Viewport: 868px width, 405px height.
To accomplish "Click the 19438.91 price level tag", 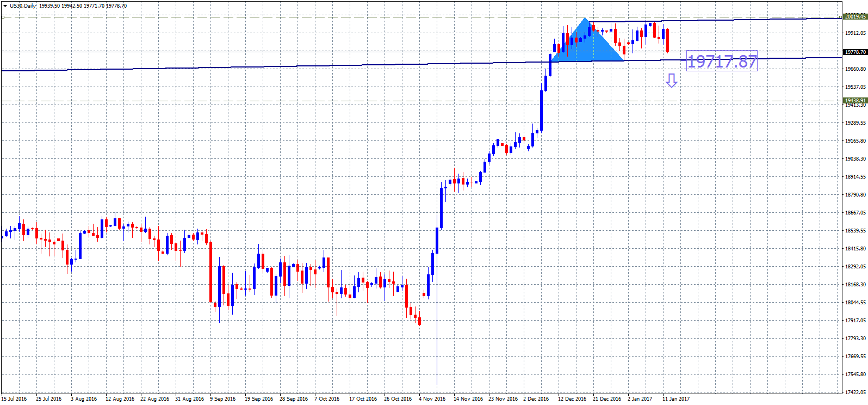I will pos(854,101).
